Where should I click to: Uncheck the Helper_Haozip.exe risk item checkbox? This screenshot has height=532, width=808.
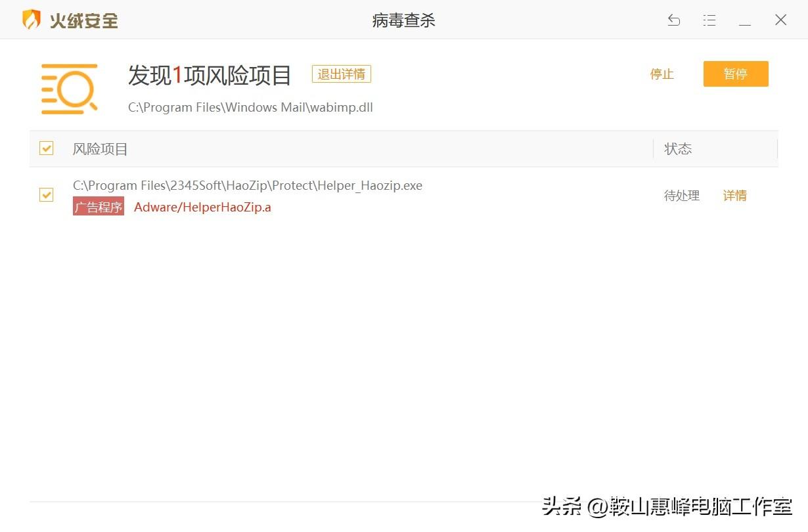pyautogui.click(x=47, y=194)
